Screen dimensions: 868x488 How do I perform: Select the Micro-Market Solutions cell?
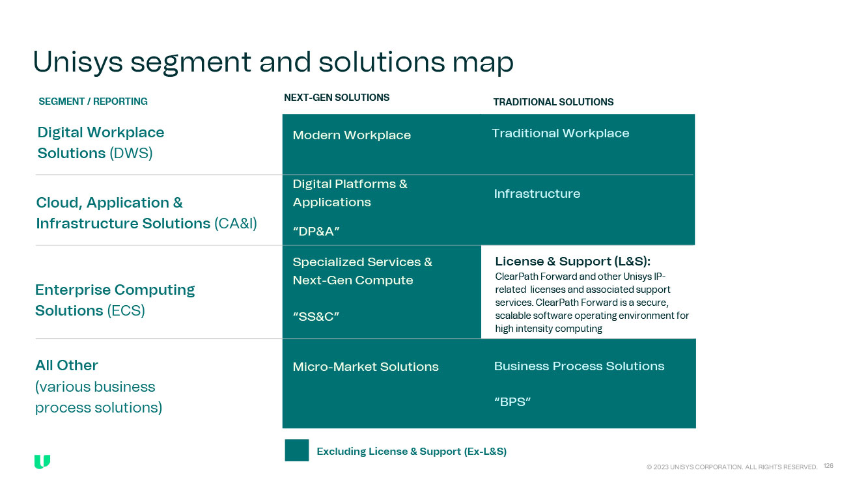(x=365, y=367)
